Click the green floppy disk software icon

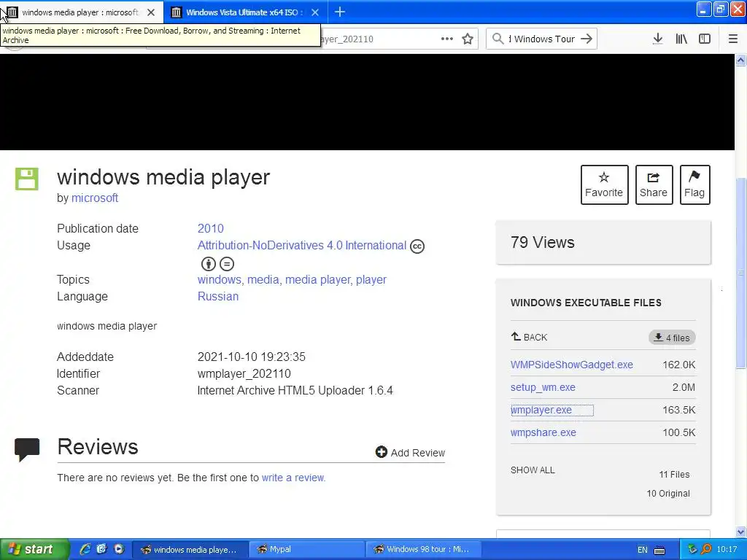[27, 179]
